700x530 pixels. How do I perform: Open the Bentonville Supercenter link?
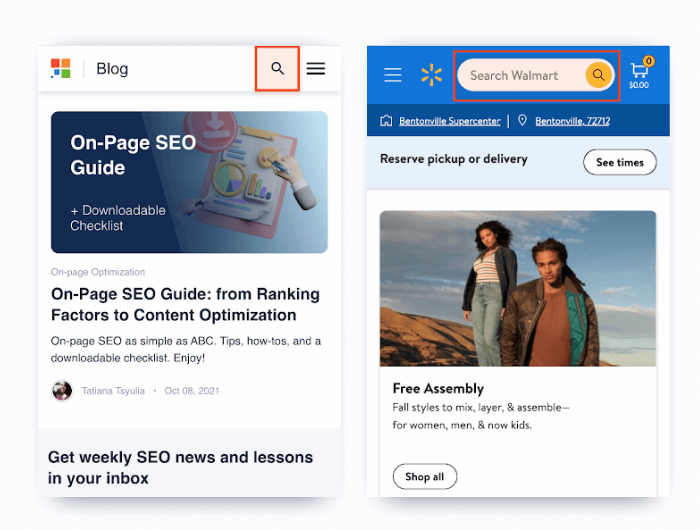point(450,121)
